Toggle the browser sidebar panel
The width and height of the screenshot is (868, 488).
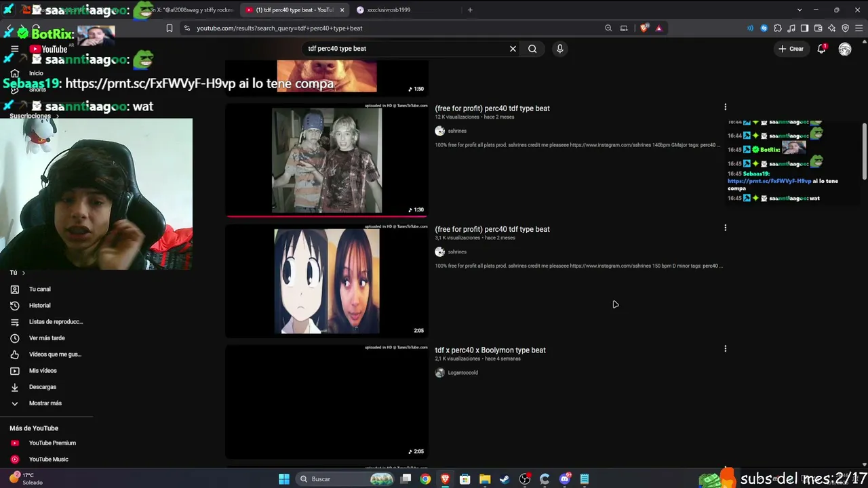point(805,28)
